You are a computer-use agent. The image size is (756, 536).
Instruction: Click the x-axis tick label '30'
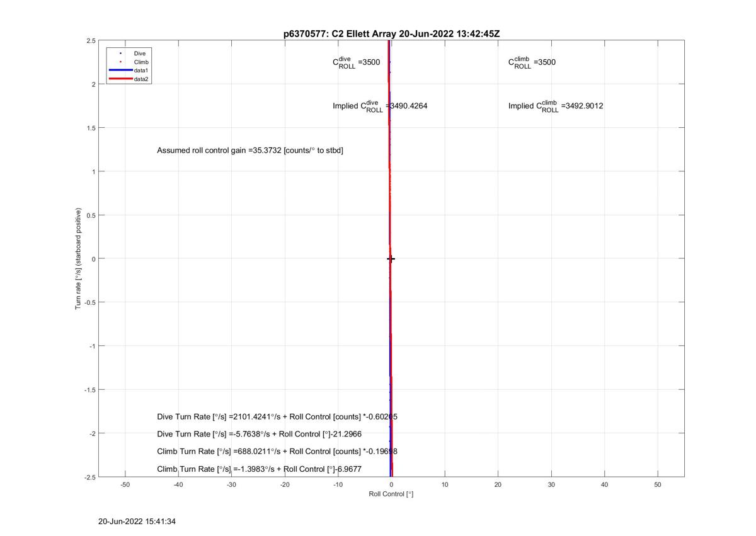[551, 485]
